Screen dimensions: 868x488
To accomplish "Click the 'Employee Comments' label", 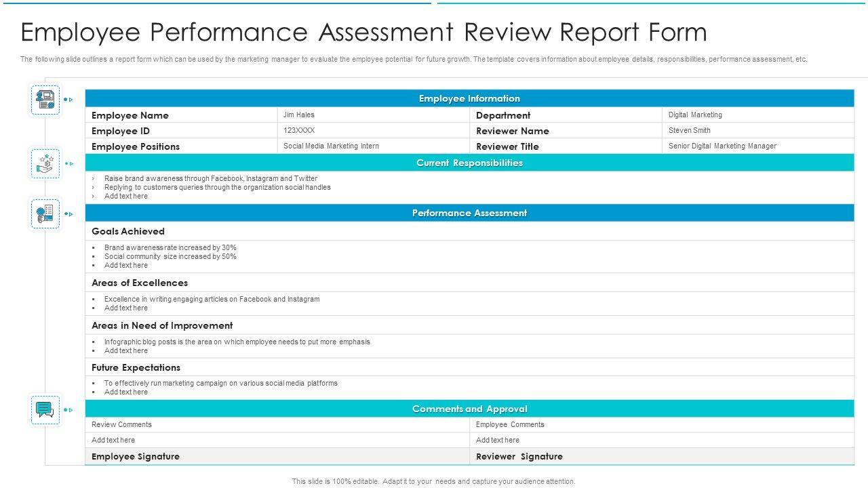I will click(x=510, y=424).
